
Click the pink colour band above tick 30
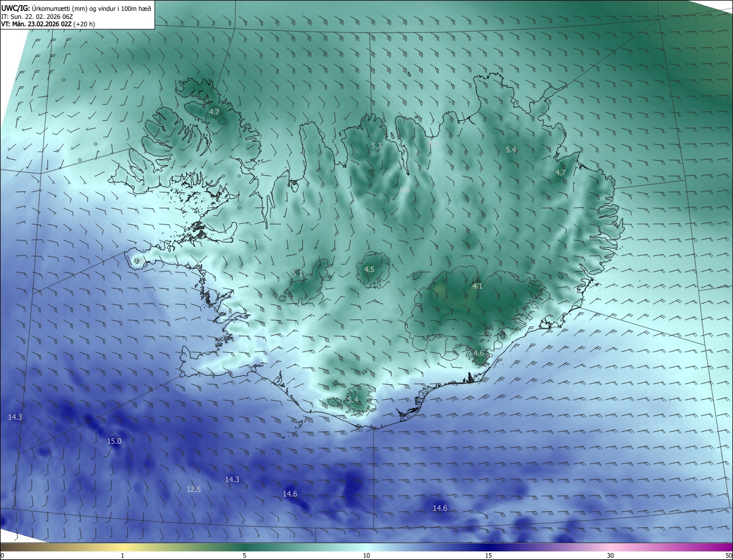tap(610, 547)
